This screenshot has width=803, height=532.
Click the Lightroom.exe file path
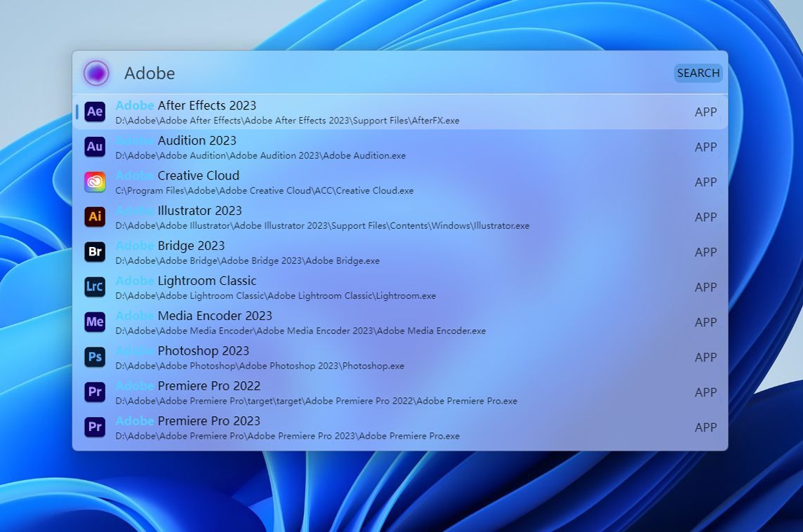click(x=276, y=296)
